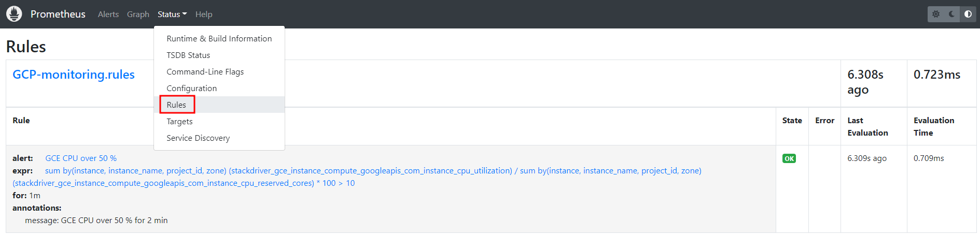Click the Last Evaluation column header
Viewport: 980px width, 235px height.
(x=868, y=127)
